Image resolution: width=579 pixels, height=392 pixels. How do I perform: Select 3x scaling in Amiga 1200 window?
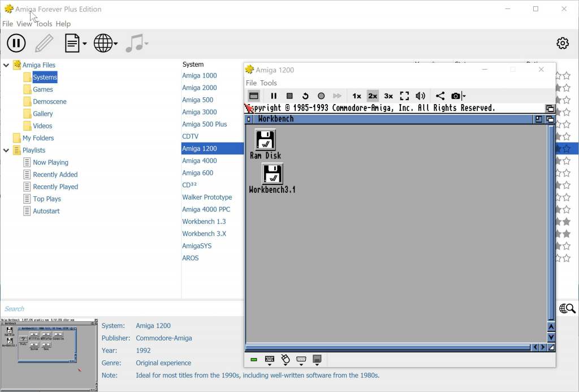388,96
